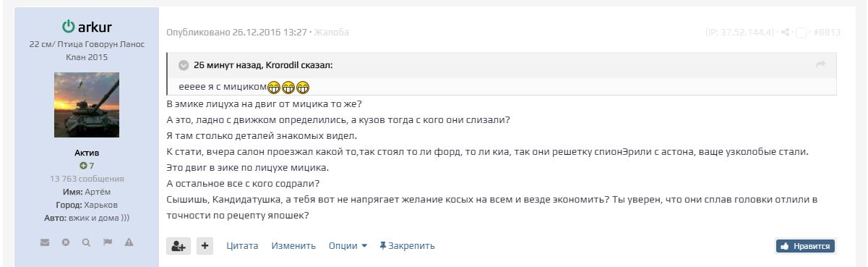The width and height of the screenshot is (868, 267).
Task: Collapse the Krorodil quote with chevron toggle
Action: [184, 65]
